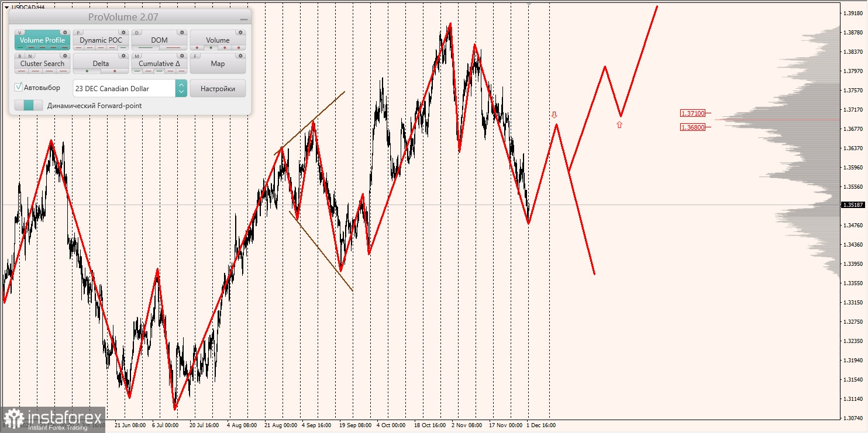Switch to Volume mode
Viewport: 868px width, 433px height.
click(218, 40)
